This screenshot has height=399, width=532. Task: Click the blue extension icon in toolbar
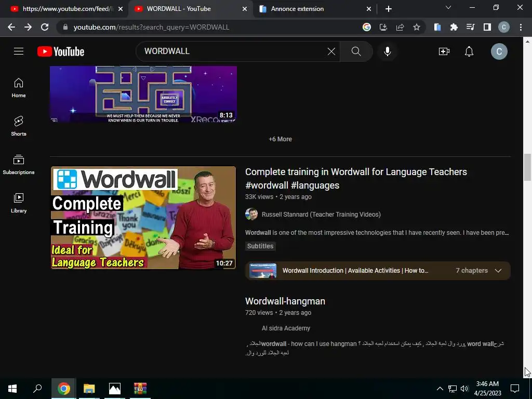(x=437, y=27)
